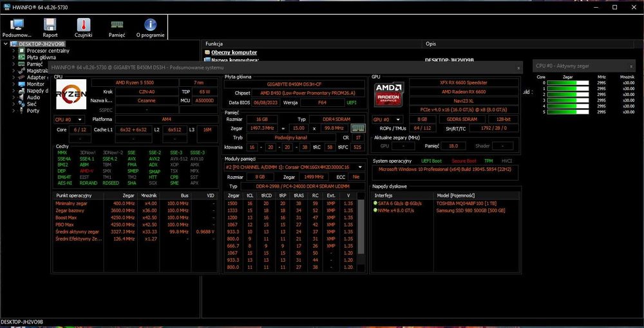Click the HWiNFO app icon in title bar

tap(7, 7)
